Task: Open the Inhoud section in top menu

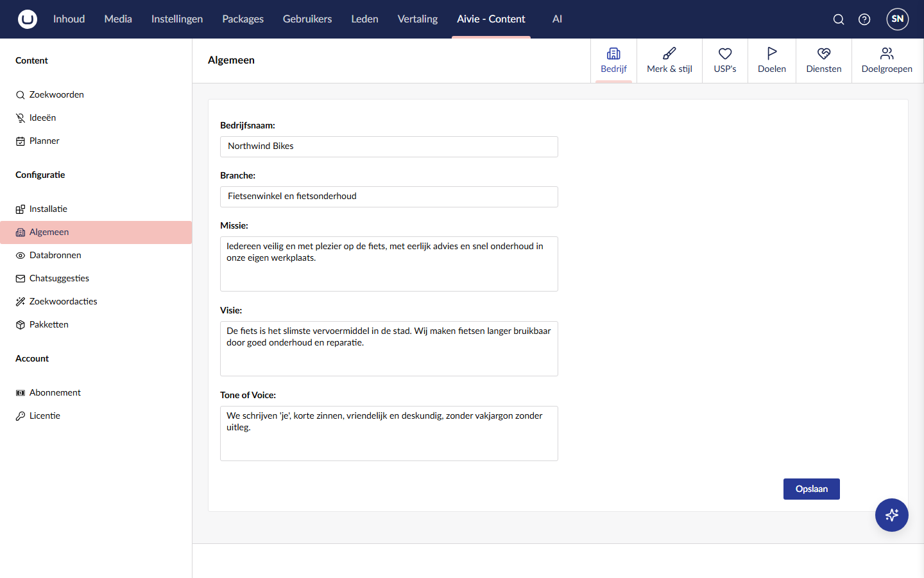Action: (x=69, y=19)
